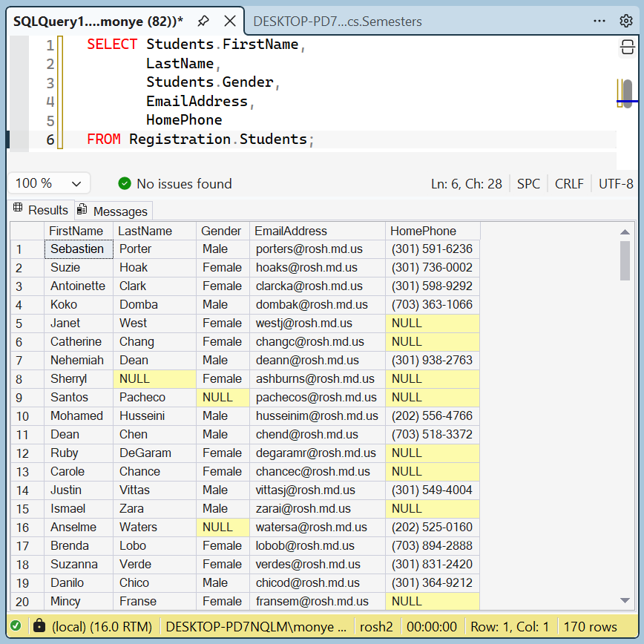Open the Results tab
644x644 pixels.
[41, 210]
